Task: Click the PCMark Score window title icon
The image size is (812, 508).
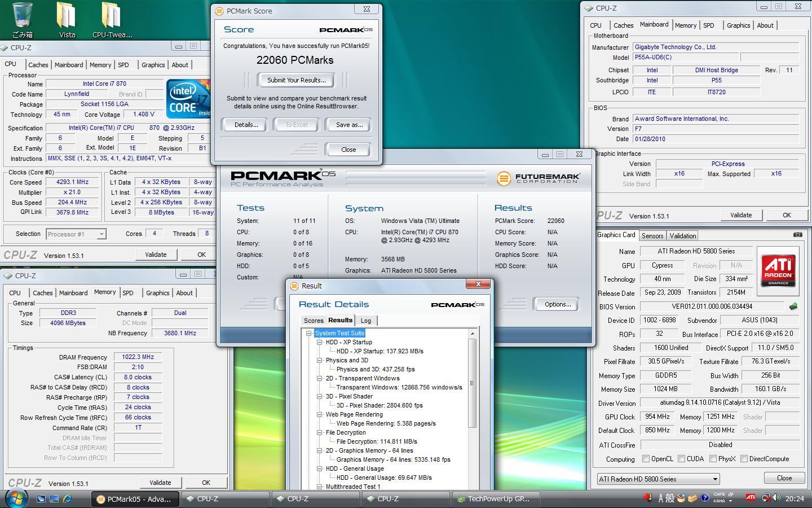Action: (x=219, y=11)
